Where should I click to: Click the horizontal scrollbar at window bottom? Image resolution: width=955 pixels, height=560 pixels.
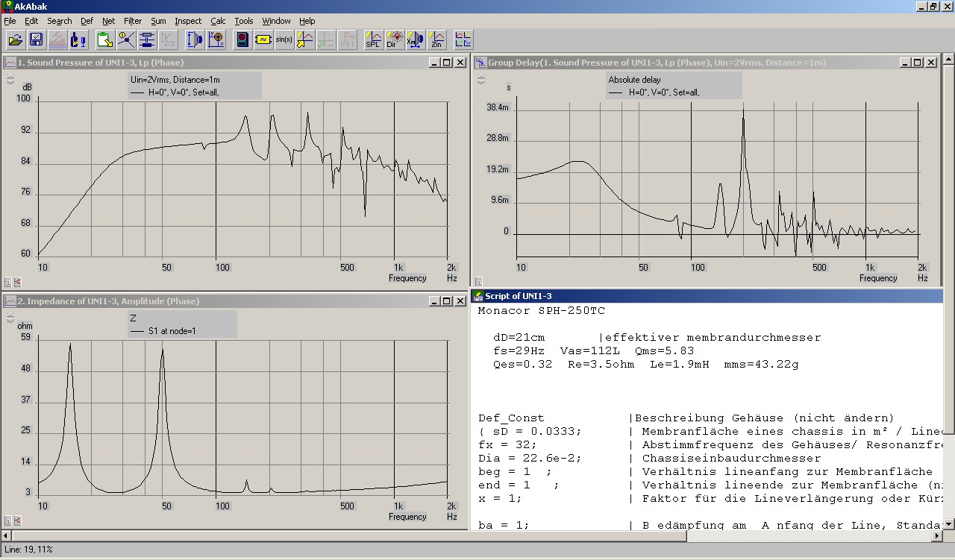tap(477, 535)
